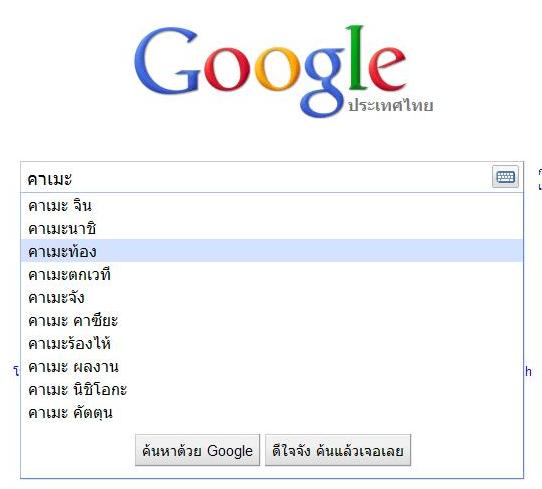Choose the คาเมะนาชิ suggestion
This screenshot has width=542, height=489.
click(x=272, y=228)
